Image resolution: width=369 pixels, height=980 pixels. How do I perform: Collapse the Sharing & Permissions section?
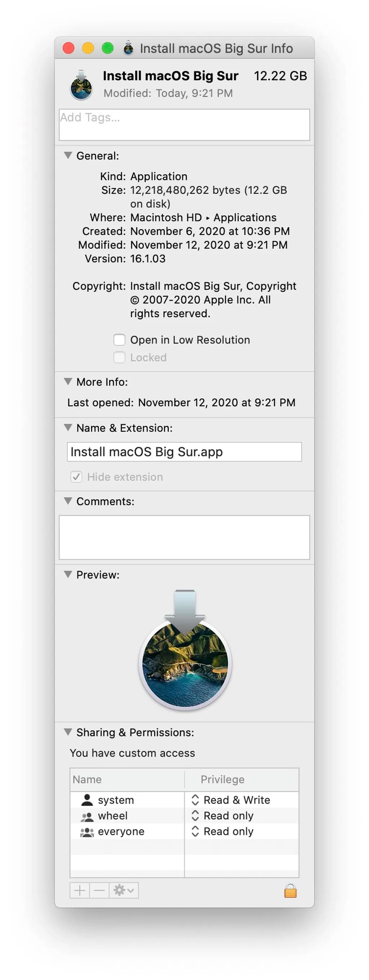pyautogui.click(x=68, y=732)
